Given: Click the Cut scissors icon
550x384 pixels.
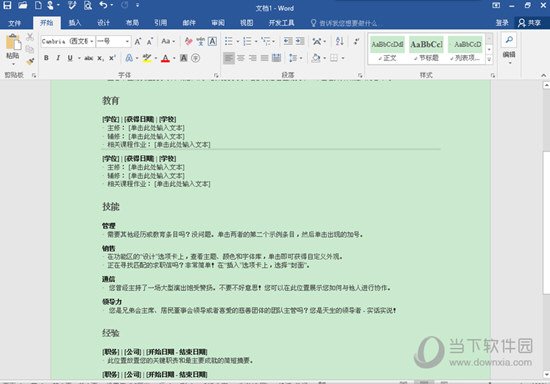Looking at the screenshot, I should (30, 37).
